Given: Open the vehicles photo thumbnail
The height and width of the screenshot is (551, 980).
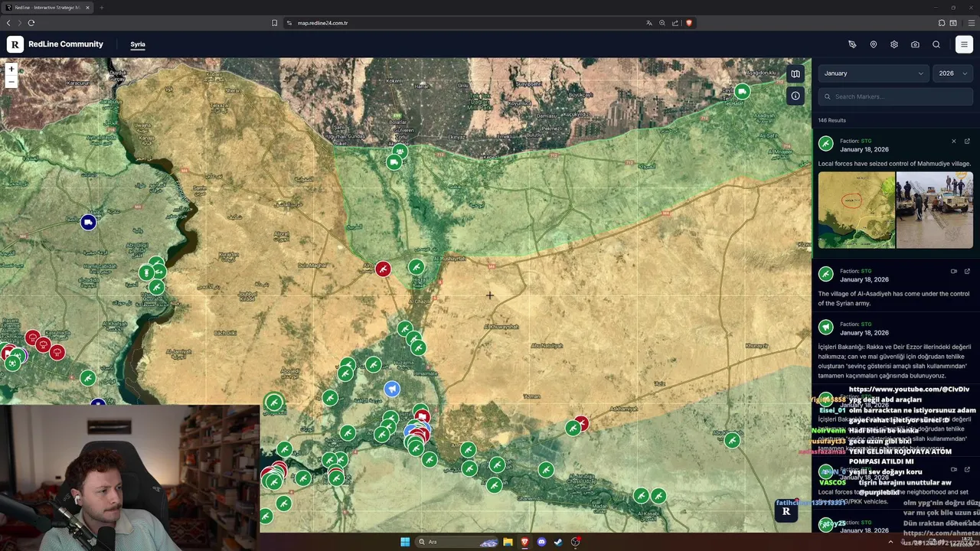Looking at the screenshot, I should (x=935, y=210).
